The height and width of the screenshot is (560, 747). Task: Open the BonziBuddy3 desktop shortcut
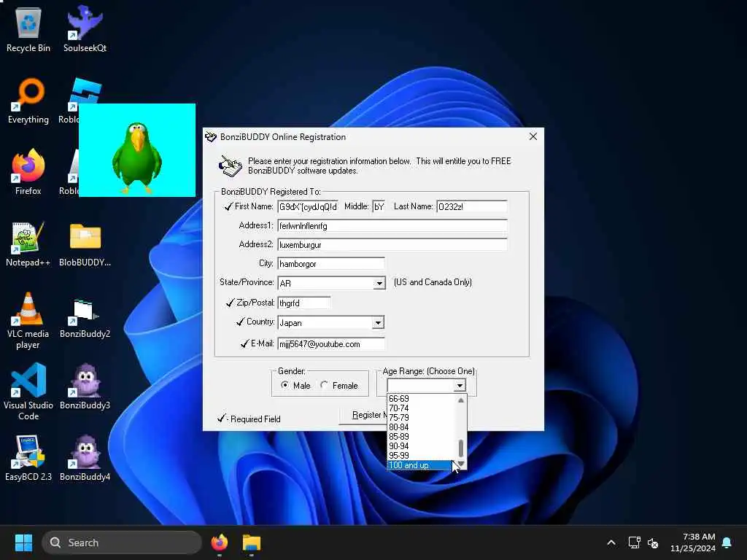point(85,386)
